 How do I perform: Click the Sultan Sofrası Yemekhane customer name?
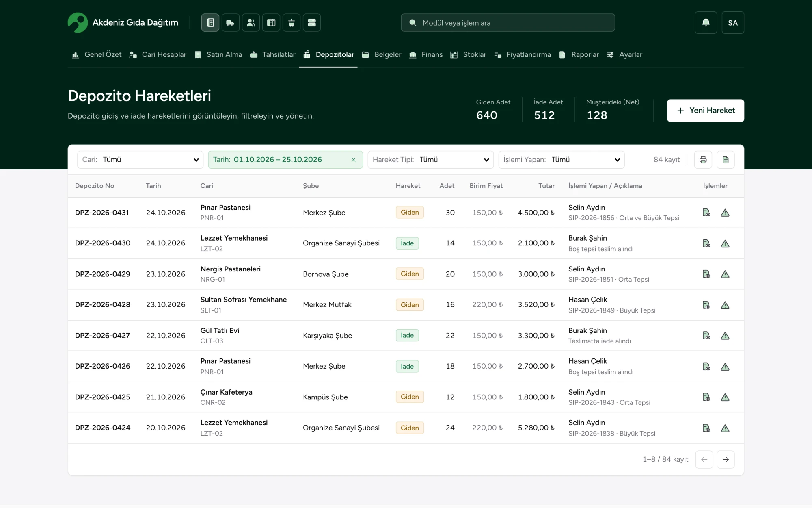tap(243, 300)
